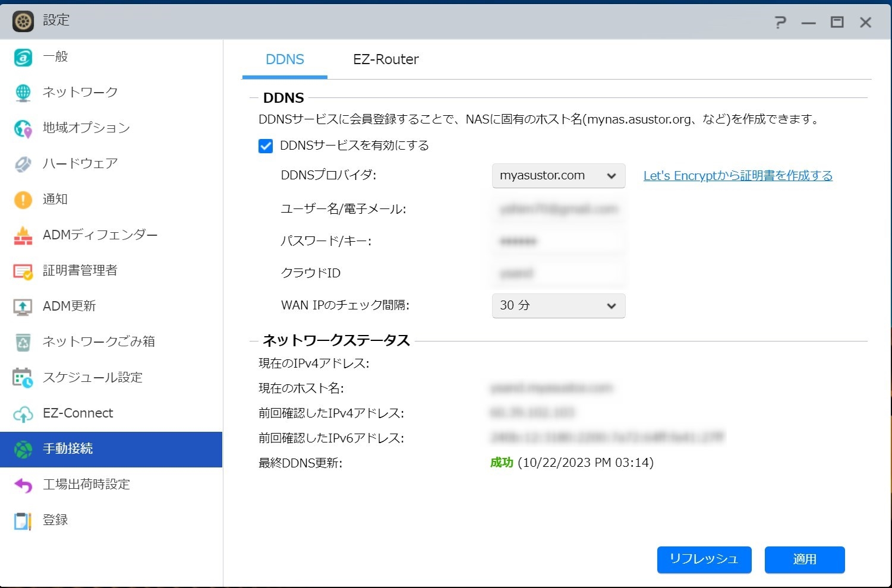The height and width of the screenshot is (588, 892).
Task: Open ネットワークごみ箱 recycle bin icon
Action: click(x=23, y=342)
